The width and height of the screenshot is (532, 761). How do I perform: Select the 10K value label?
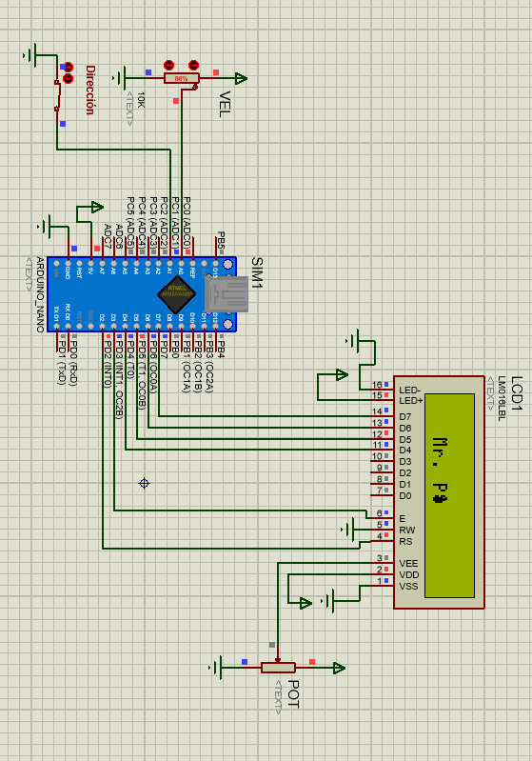pyautogui.click(x=141, y=99)
